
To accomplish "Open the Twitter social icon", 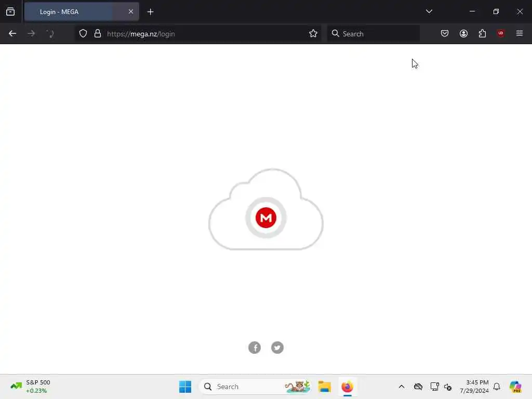I will [277, 348].
